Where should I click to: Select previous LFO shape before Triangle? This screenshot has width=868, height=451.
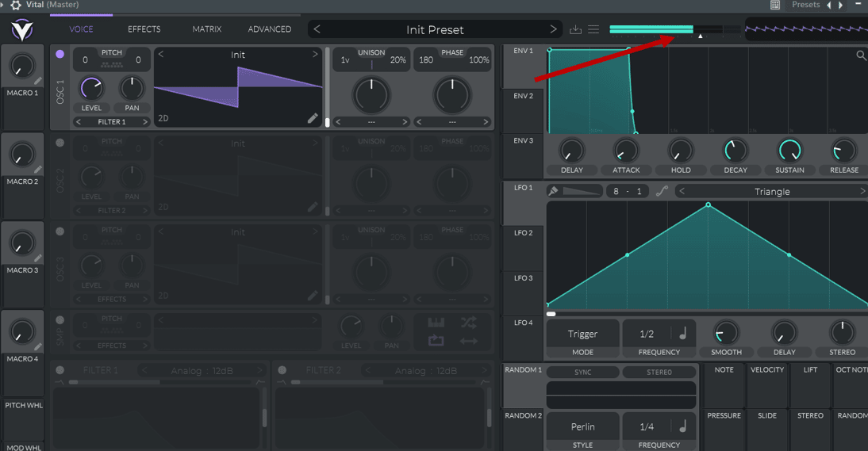(682, 191)
